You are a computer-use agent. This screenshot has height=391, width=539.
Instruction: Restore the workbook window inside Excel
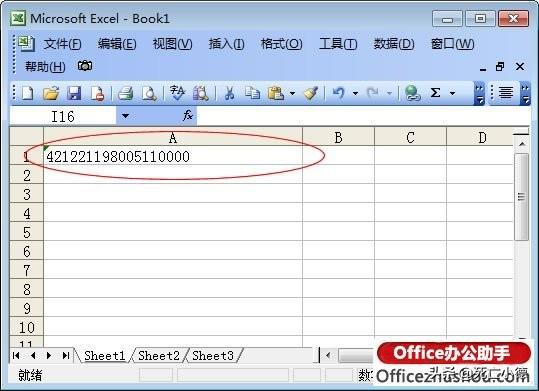tap(500, 66)
